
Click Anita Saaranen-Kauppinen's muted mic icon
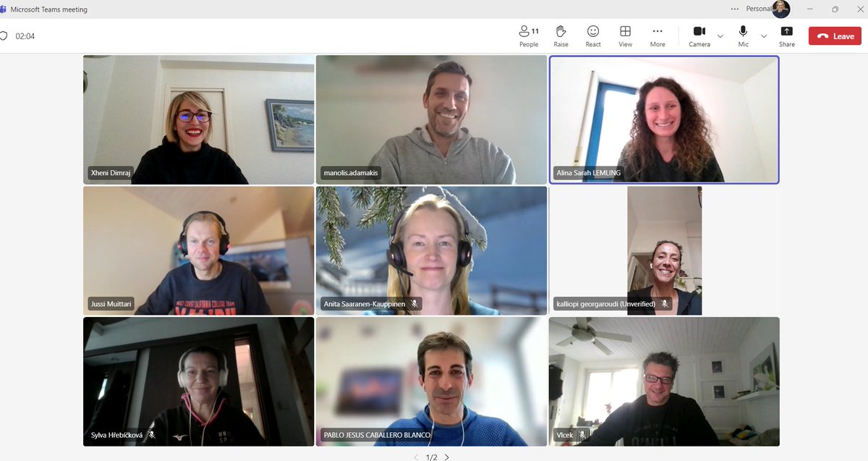[414, 304]
